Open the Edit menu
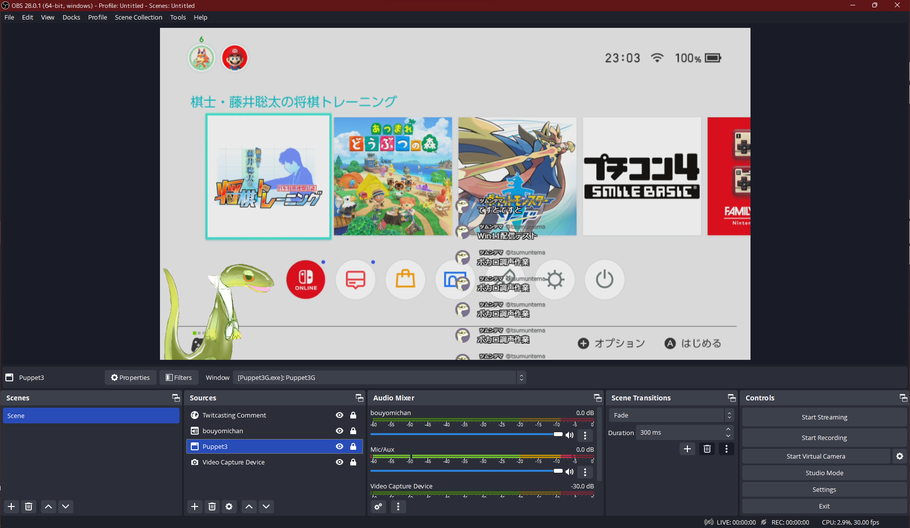Image resolution: width=910 pixels, height=528 pixels. click(27, 17)
